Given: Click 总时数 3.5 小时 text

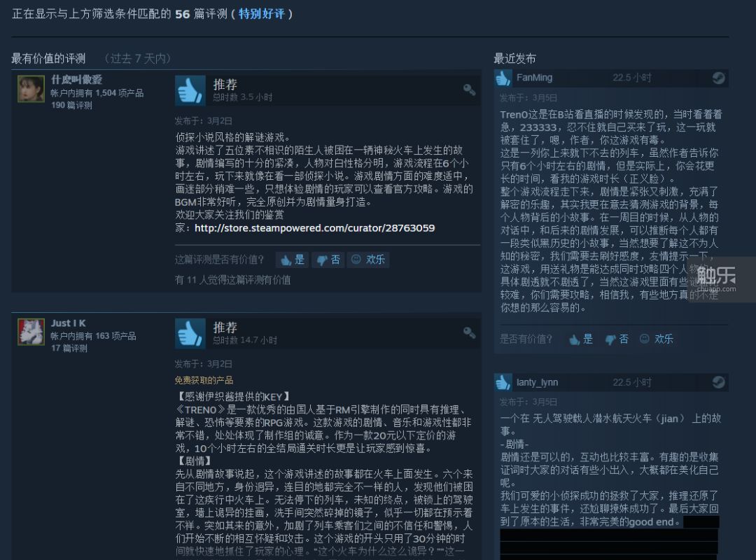Looking at the screenshot, I should [x=242, y=97].
